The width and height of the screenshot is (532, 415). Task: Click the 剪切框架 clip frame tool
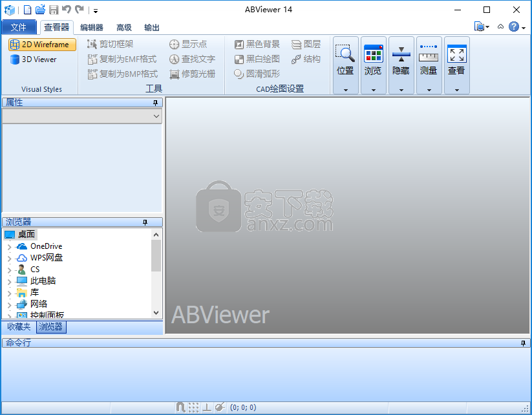pyautogui.click(x=111, y=44)
